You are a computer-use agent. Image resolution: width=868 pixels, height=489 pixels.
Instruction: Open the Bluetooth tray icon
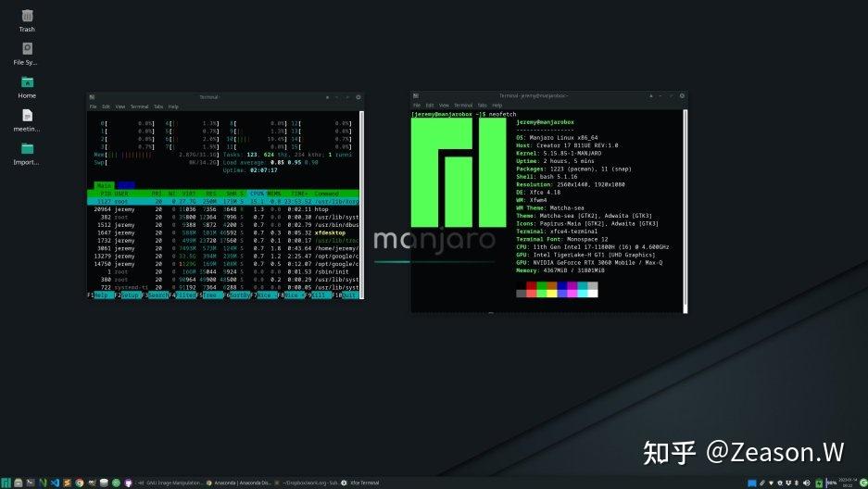(797, 483)
